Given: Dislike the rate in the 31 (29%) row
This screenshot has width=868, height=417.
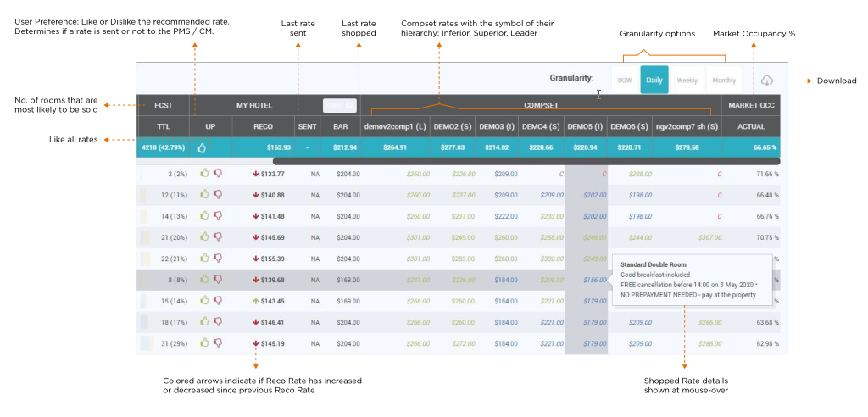Looking at the screenshot, I should point(218,342).
